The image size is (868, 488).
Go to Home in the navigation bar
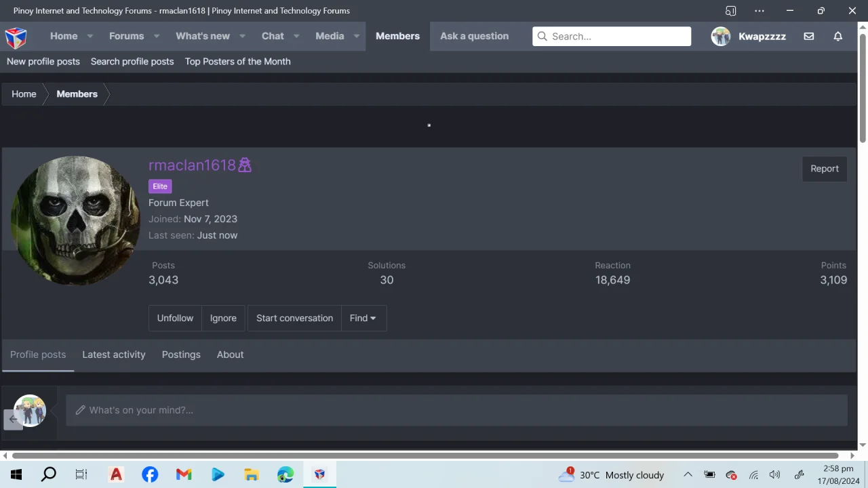tap(64, 37)
